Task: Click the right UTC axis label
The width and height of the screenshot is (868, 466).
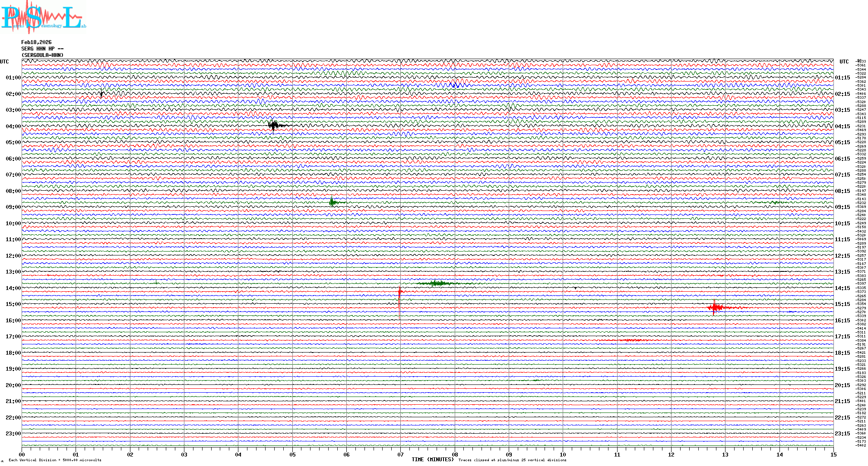Action: point(844,62)
